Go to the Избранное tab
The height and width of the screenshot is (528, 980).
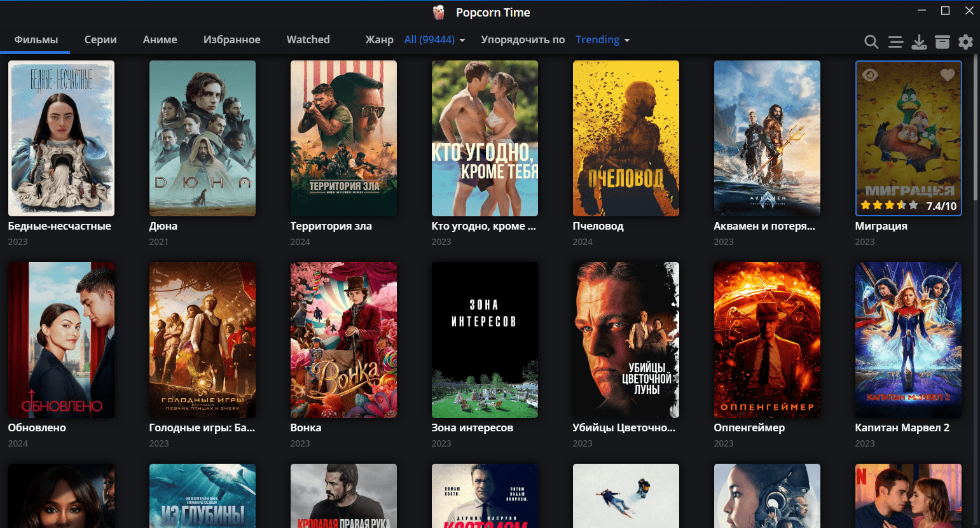[232, 39]
